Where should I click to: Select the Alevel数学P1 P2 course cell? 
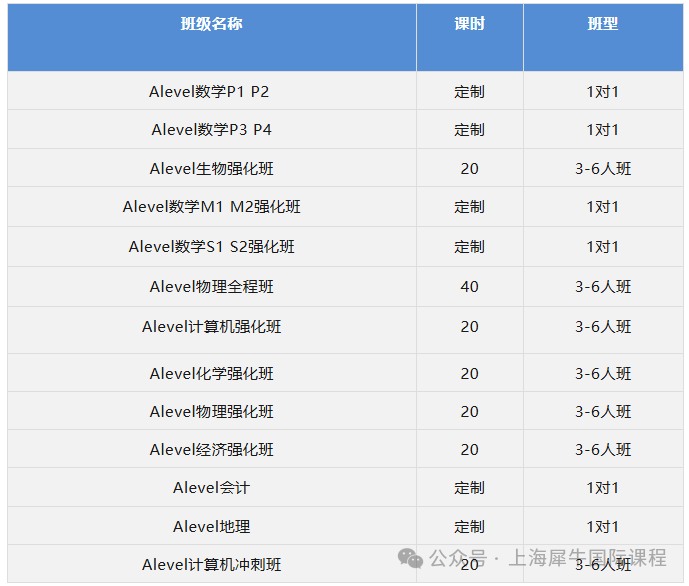pos(209,92)
